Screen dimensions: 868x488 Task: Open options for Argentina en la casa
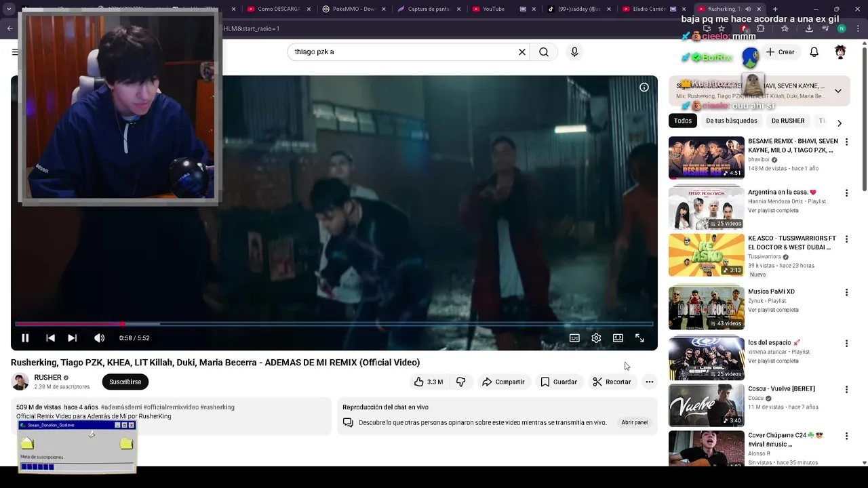(x=846, y=193)
